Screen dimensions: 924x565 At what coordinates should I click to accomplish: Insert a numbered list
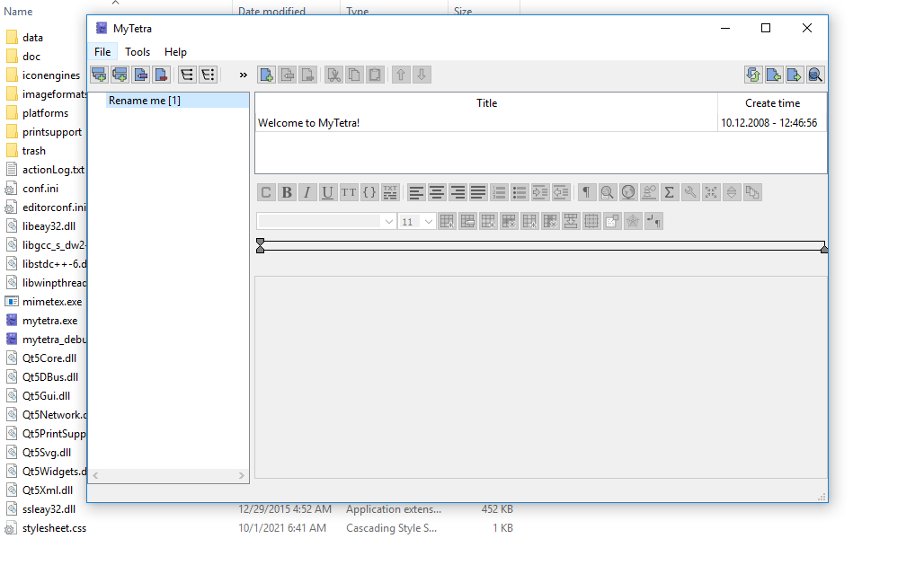(499, 192)
